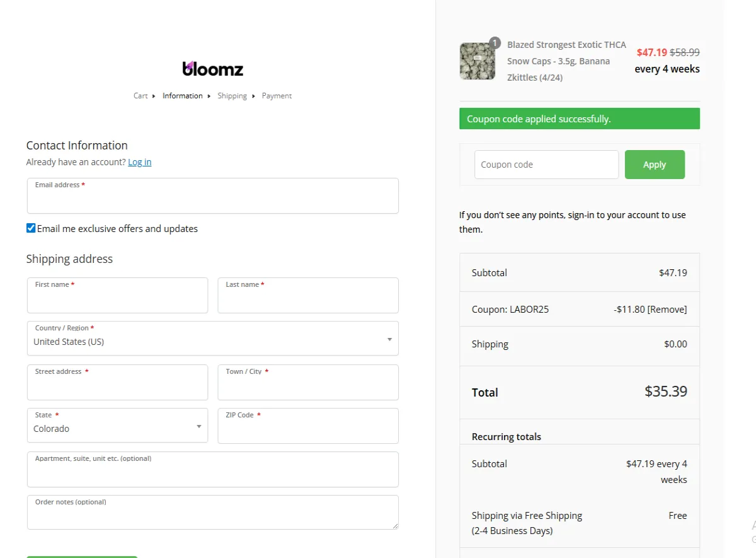Expand the State dropdown showing Colorado

[117, 426]
